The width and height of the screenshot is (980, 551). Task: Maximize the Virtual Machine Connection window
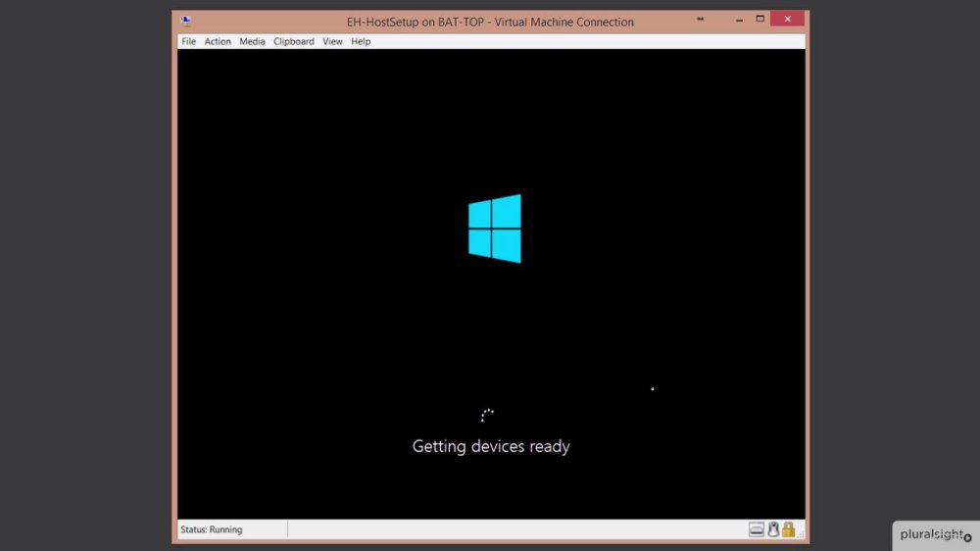coord(760,19)
